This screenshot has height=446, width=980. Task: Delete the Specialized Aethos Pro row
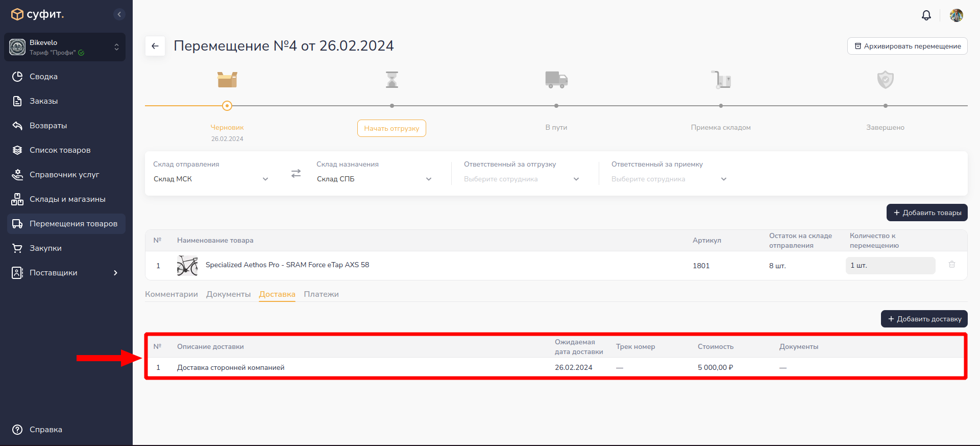click(952, 265)
